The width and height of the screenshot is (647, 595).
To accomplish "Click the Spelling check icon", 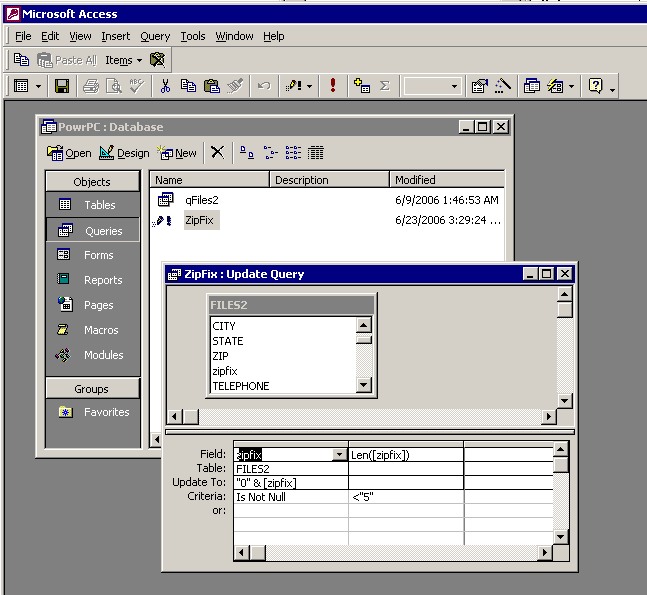I will pyautogui.click(x=137, y=86).
